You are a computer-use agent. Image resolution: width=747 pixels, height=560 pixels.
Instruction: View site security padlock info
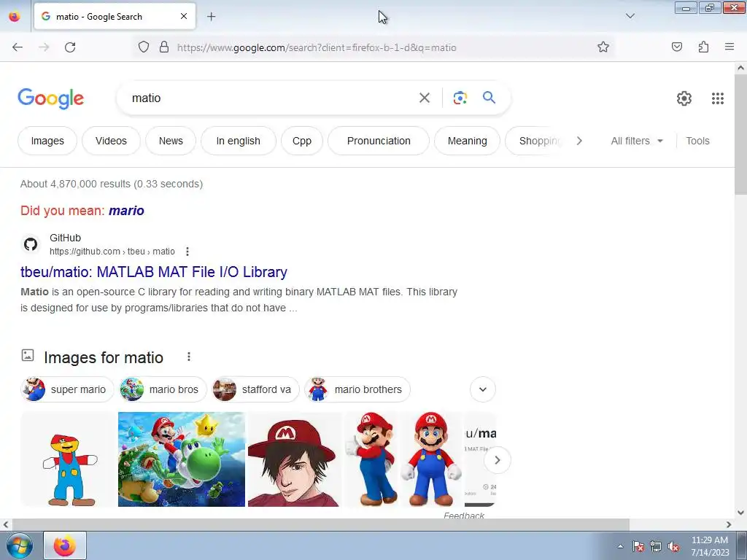164,47
